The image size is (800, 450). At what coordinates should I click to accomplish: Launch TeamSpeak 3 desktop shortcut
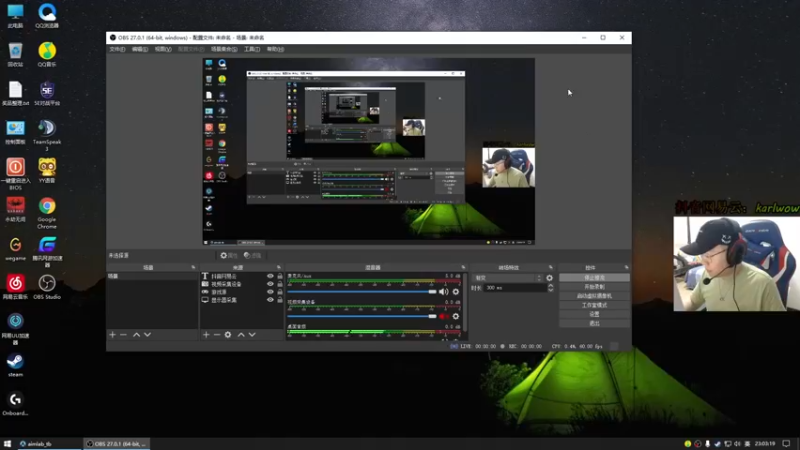(x=47, y=135)
